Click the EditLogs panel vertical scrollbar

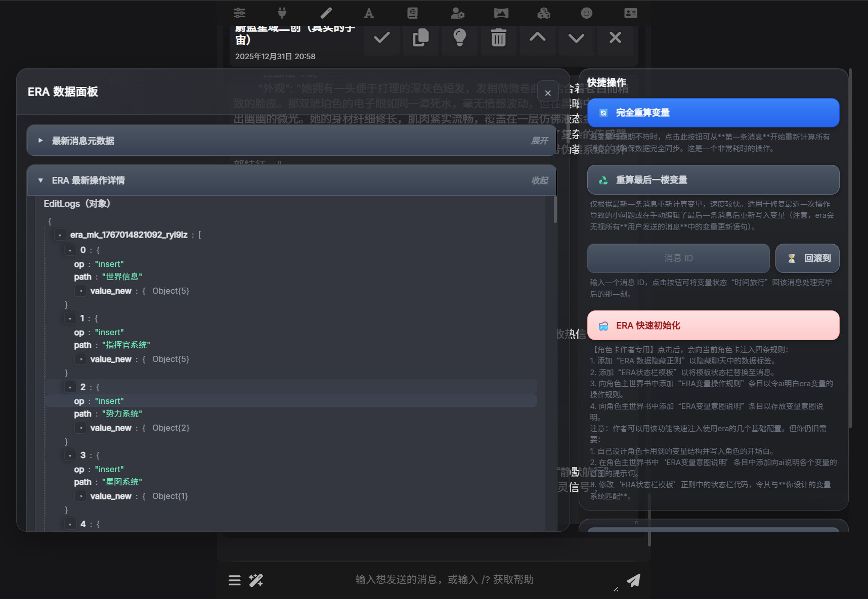click(x=555, y=210)
